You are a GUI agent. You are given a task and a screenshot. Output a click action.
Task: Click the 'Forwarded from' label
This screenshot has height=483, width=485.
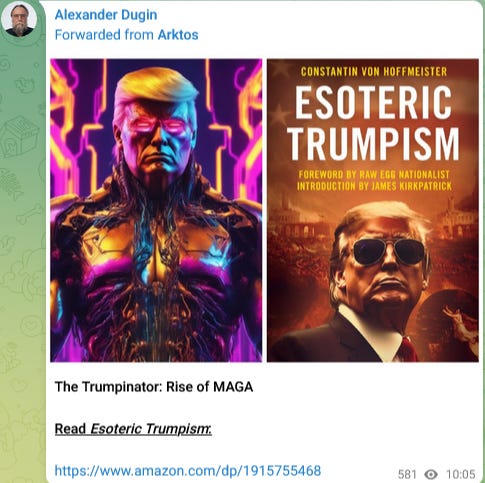104,35
